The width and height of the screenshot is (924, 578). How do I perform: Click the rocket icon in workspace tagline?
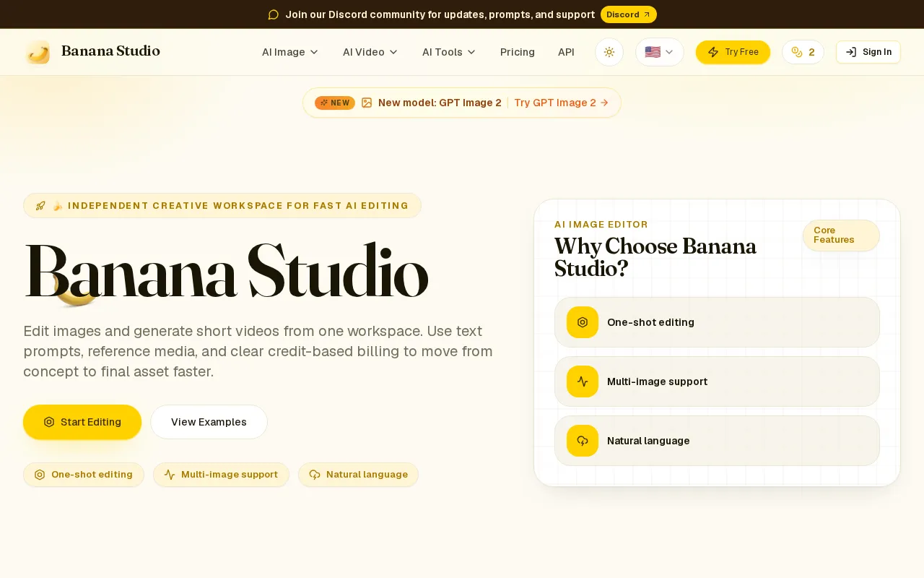pyautogui.click(x=40, y=206)
